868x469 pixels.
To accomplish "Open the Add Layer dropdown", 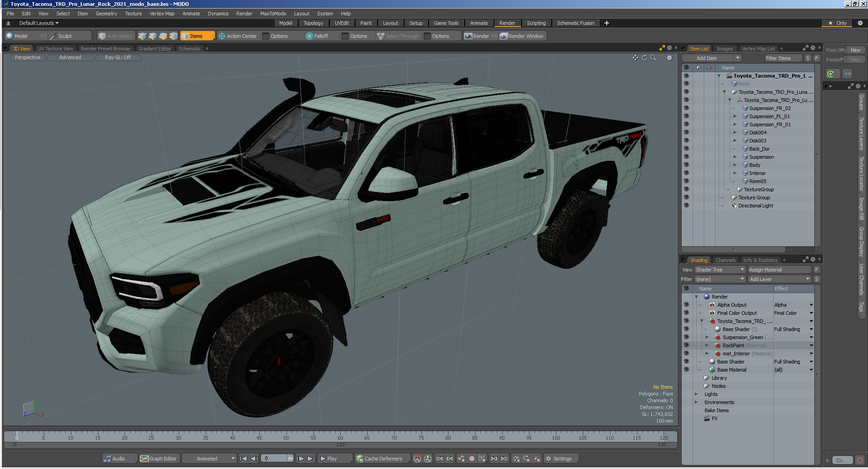I will [780, 279].
